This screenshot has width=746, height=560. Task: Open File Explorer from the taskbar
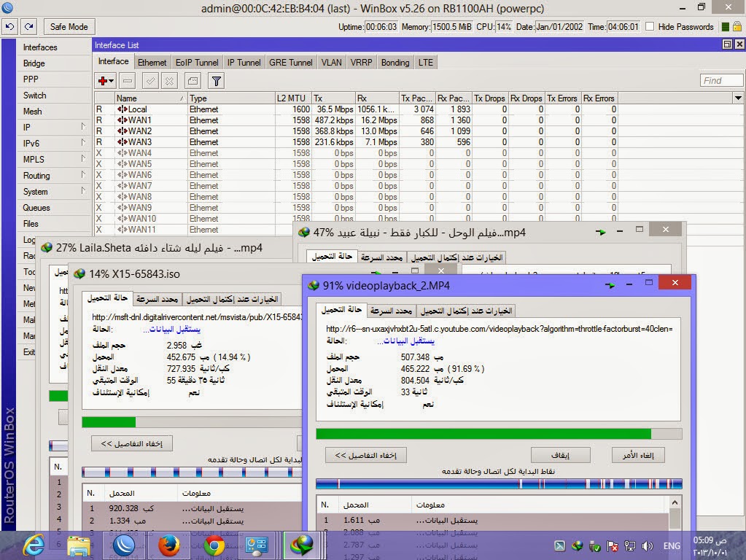click(79, 545)
